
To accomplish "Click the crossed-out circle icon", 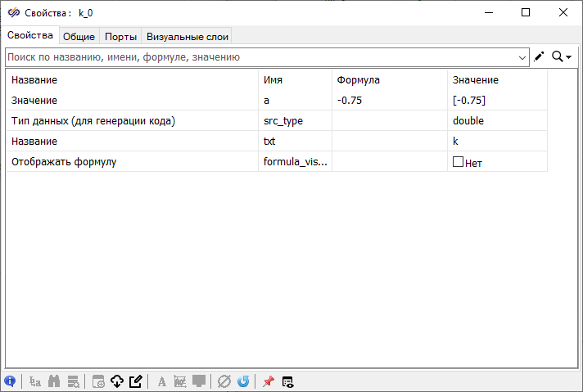I will (224, 381).
